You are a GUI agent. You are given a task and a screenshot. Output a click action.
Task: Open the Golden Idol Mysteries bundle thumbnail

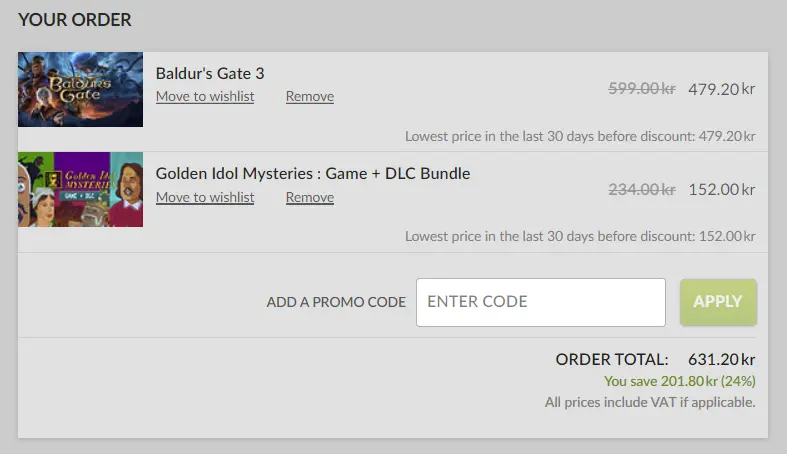[80, 190]
